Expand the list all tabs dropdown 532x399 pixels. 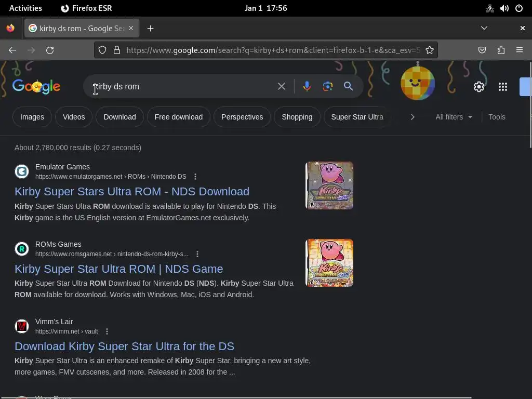[484, 28]
